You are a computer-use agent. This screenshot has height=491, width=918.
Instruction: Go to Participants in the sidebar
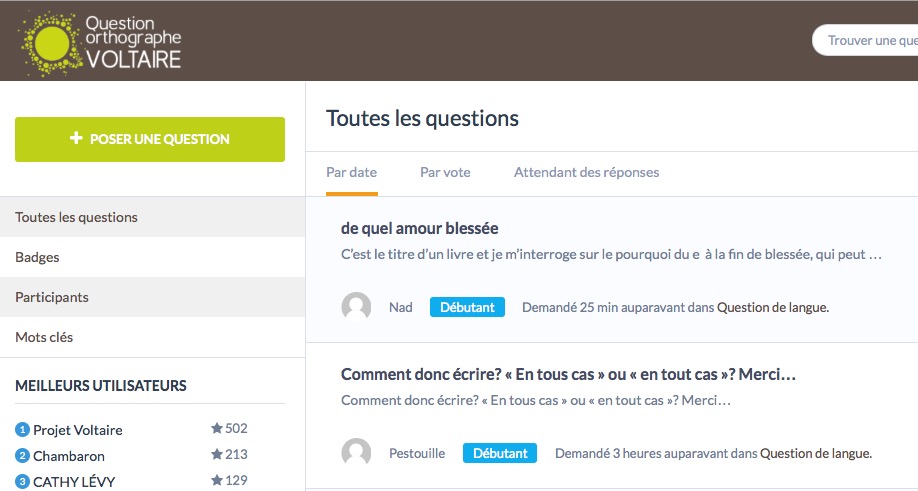click(x=52, y=297)
